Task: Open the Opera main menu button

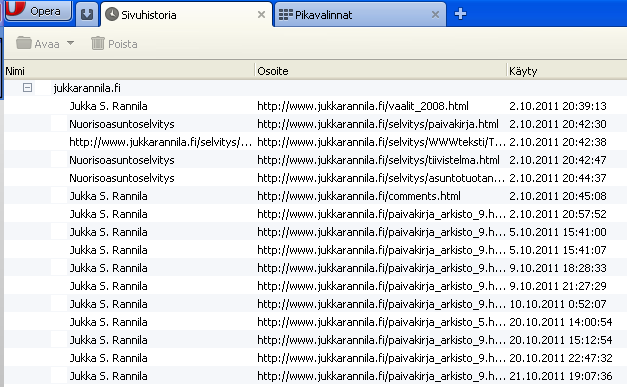Action: pos(38,11)
